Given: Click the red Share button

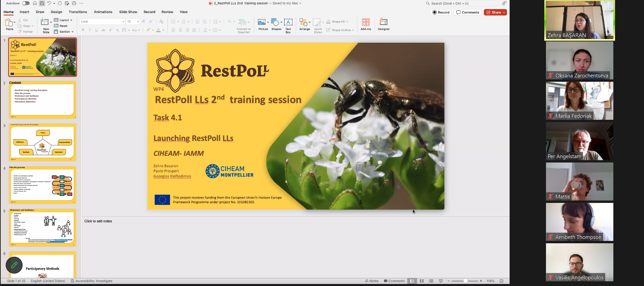Looking at the screenshot, I should click(x=495, y=12).
